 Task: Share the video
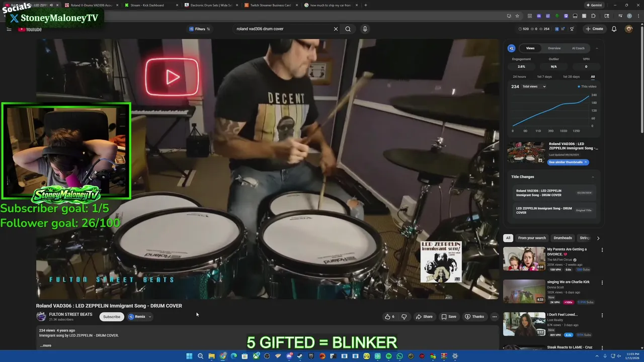click(x=424, y=317)
